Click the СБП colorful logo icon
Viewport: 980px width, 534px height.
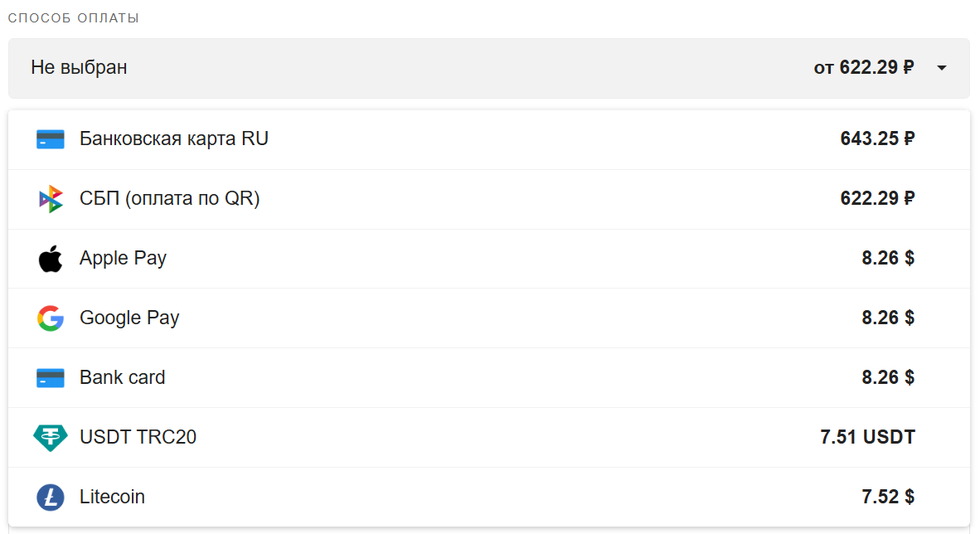pos(51,199)
